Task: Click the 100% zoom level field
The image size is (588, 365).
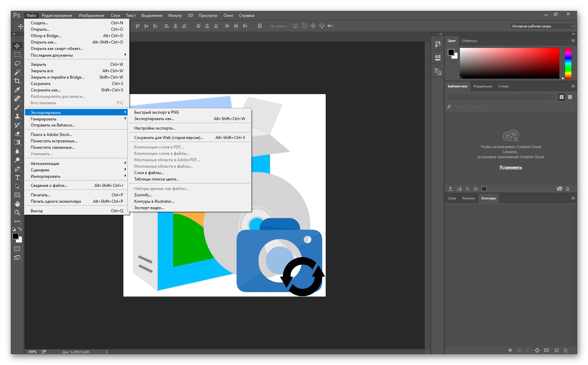Action: [32, 352]
